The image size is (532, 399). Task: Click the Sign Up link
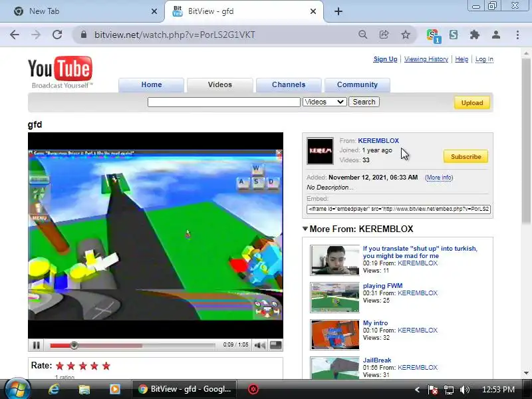pyautogui.click(x=385, y=59)
